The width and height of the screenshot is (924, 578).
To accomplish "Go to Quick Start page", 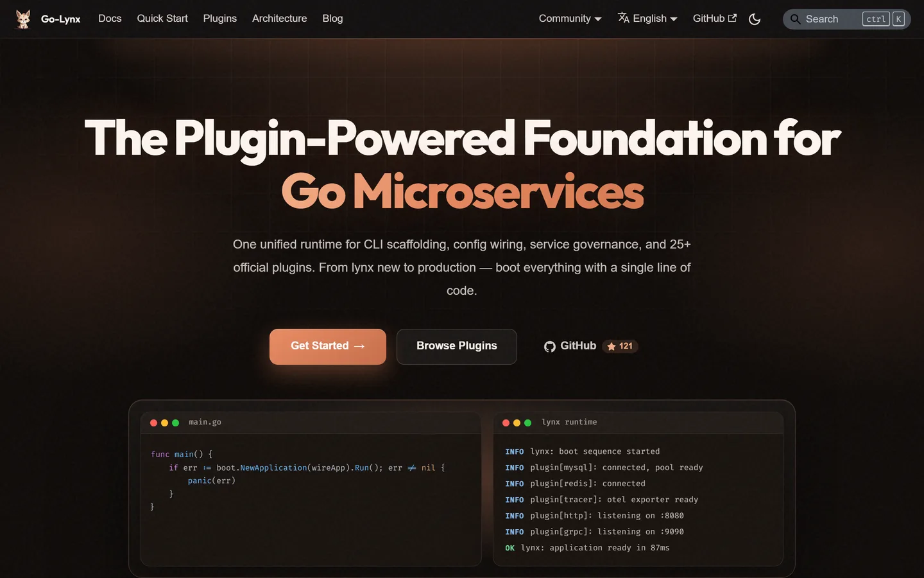I will tap(162, 19).
